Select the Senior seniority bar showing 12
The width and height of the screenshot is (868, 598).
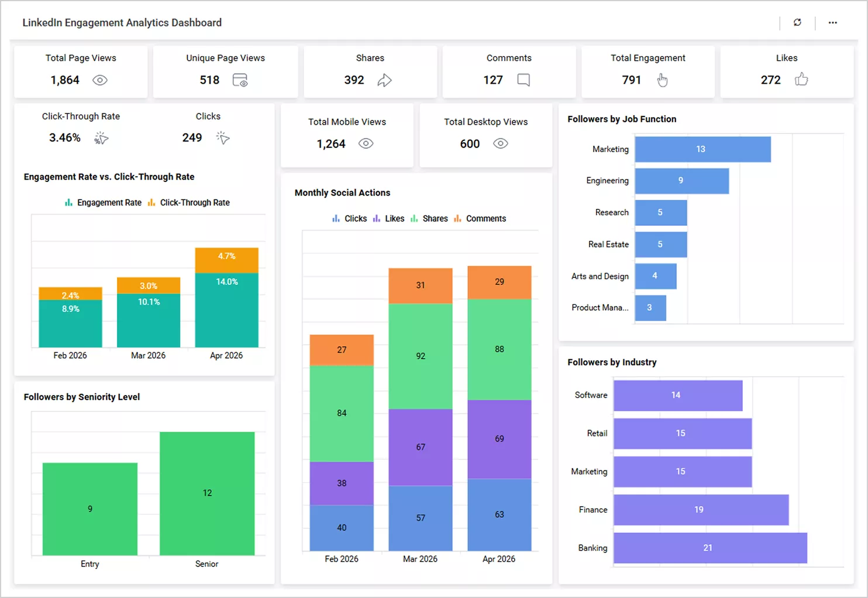pyautogui.click(x=207, y=493)
